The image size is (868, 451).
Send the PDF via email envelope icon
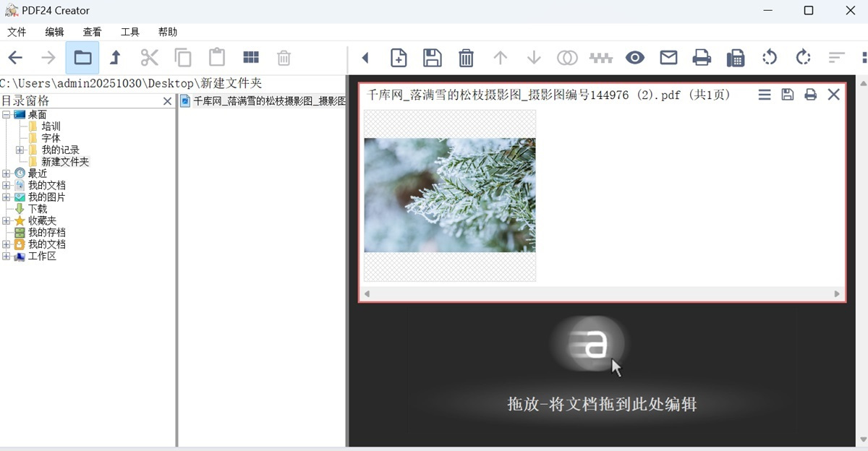coord(668,57)
